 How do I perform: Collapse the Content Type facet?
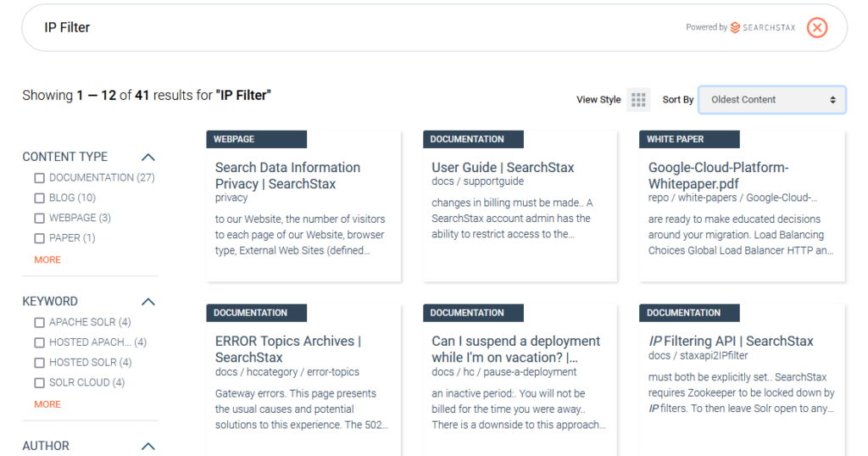pyautogui.click(x=147, y=157)
